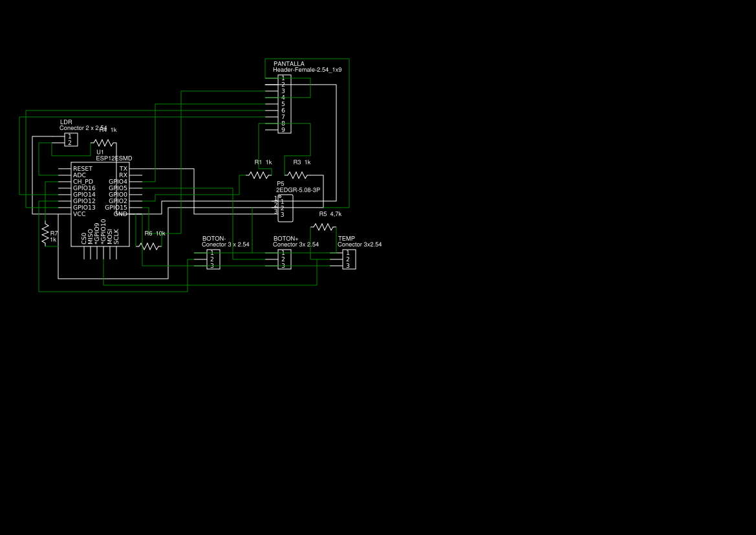
Task: Click the R5 4,7k resistor label
Action: (x=330, y=214)
